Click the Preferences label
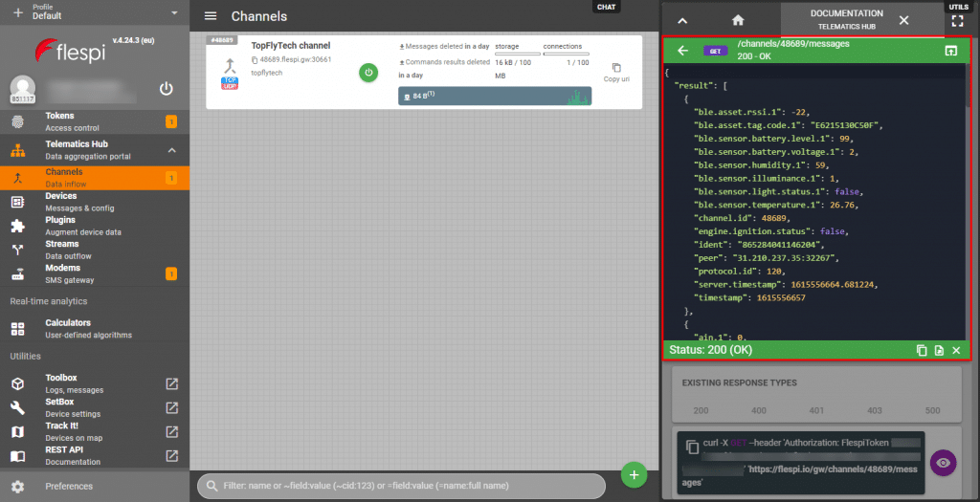Image resolution: width=980 pixels, height=502 pixels. point(69,486)
